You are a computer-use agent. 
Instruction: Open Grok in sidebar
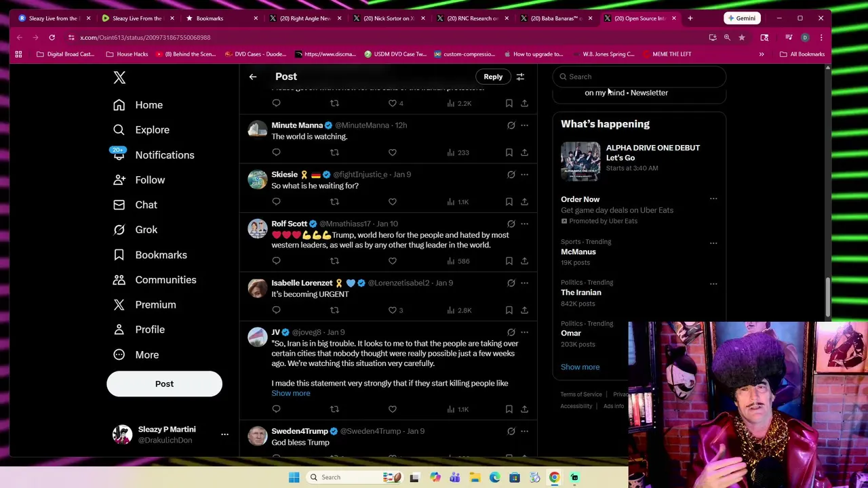pyautogui.click(x=136, y=230)
